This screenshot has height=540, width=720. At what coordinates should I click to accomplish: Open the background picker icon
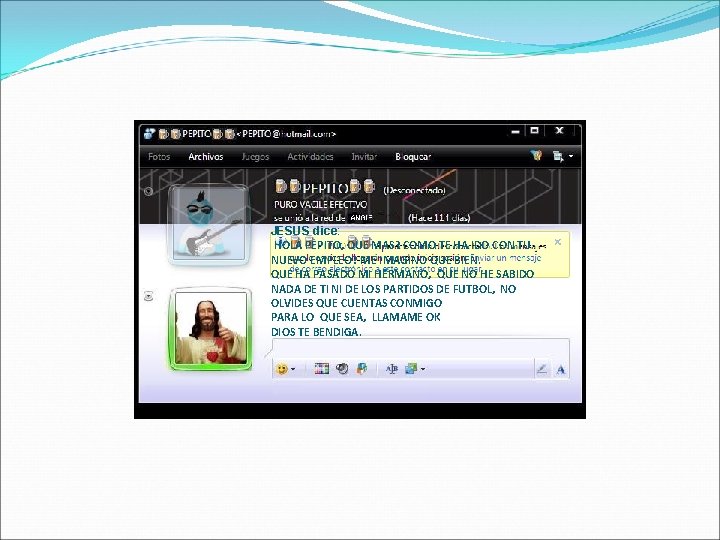(x=411, y=368)
